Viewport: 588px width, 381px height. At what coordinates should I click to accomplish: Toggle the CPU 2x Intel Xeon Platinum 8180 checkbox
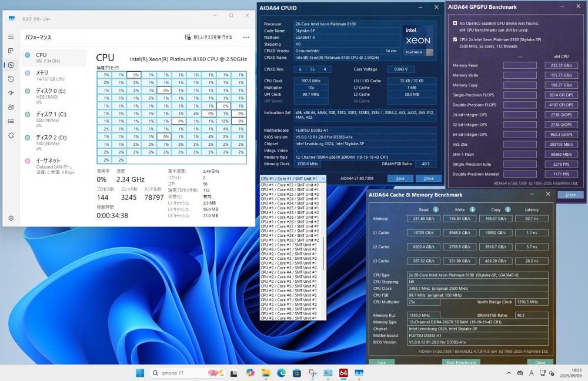point(455,39)
